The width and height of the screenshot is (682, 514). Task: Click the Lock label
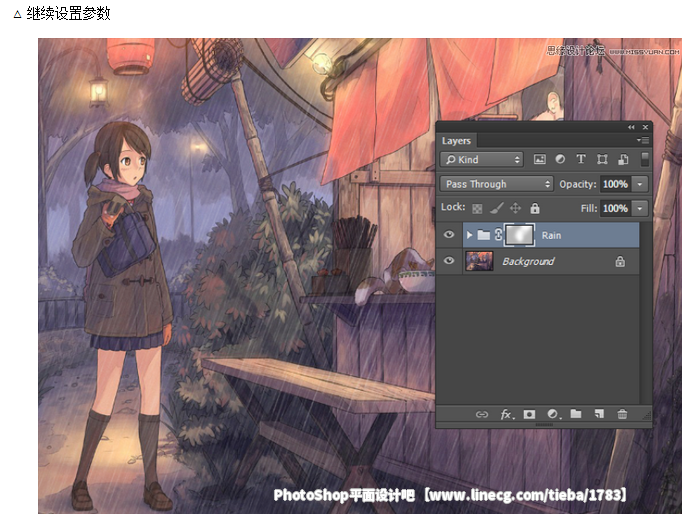[x=453, y=207]
